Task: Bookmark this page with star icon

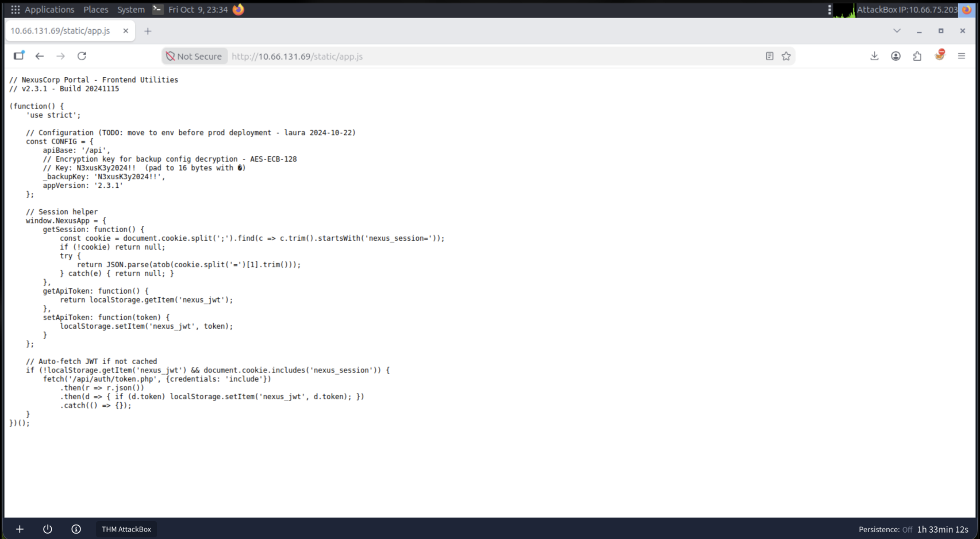Action: (x=786, y=56)
